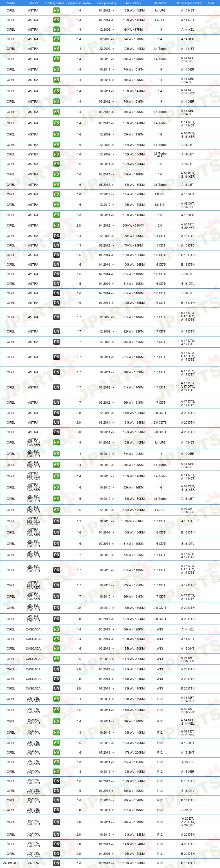220x868 pixels.
Task: Click the 04.2012 -> production date
Action: tap(107, 225)
